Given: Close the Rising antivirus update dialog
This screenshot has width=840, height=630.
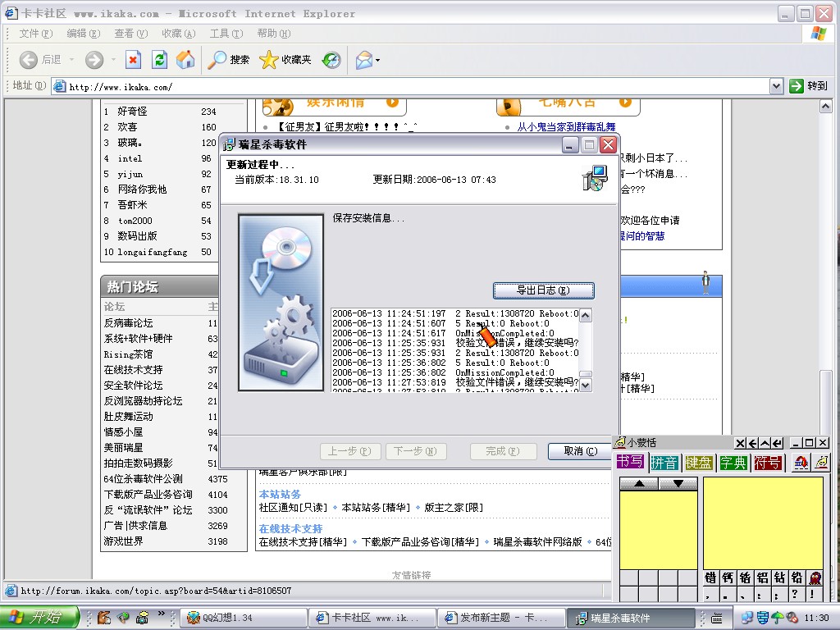Looking at the screenshot, I should (x=608, y=144).
